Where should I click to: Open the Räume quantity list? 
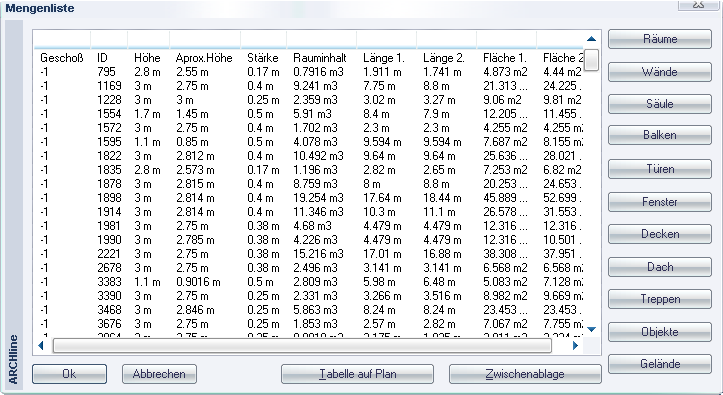coord(660,39)
